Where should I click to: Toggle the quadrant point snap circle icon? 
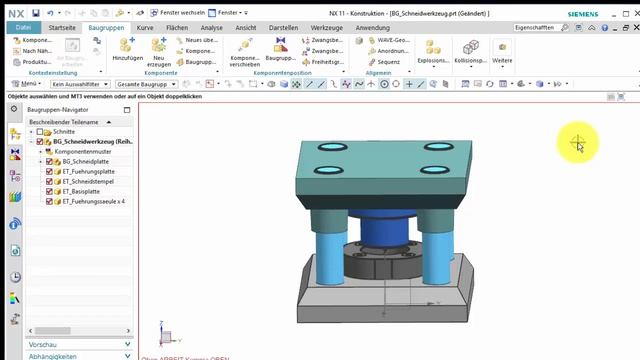[396, 84]
